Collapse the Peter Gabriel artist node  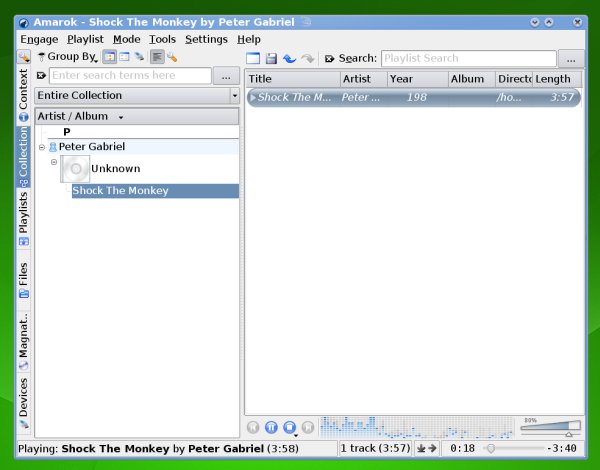(x=42, y=147)
